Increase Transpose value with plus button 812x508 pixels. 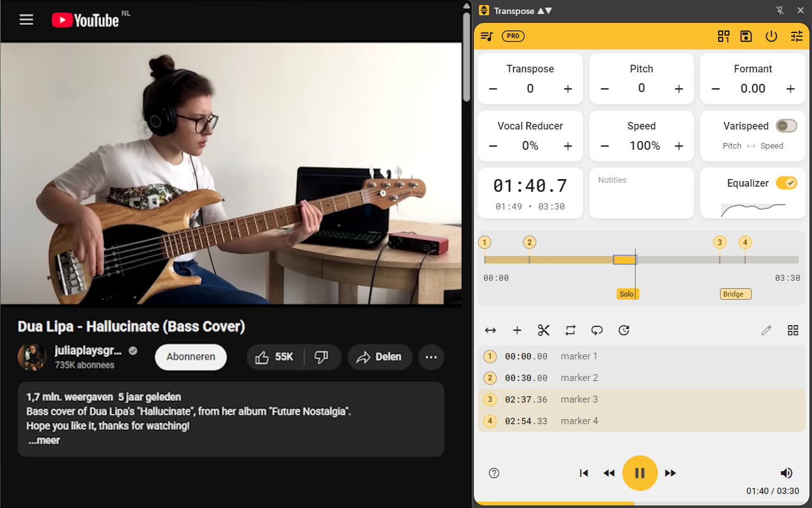(568, 89)
